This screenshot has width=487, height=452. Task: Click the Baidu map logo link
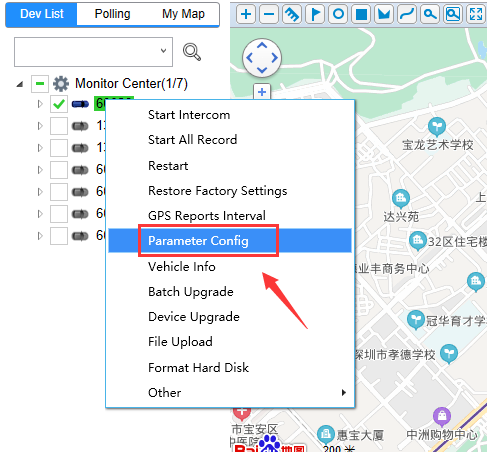tap(269, 444)
